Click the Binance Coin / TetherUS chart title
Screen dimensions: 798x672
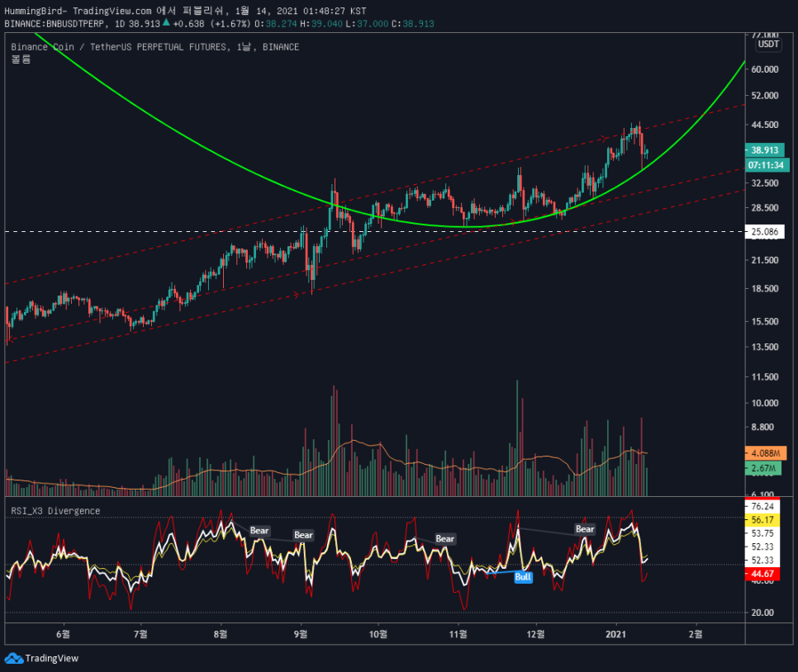[x=155, y=47]
